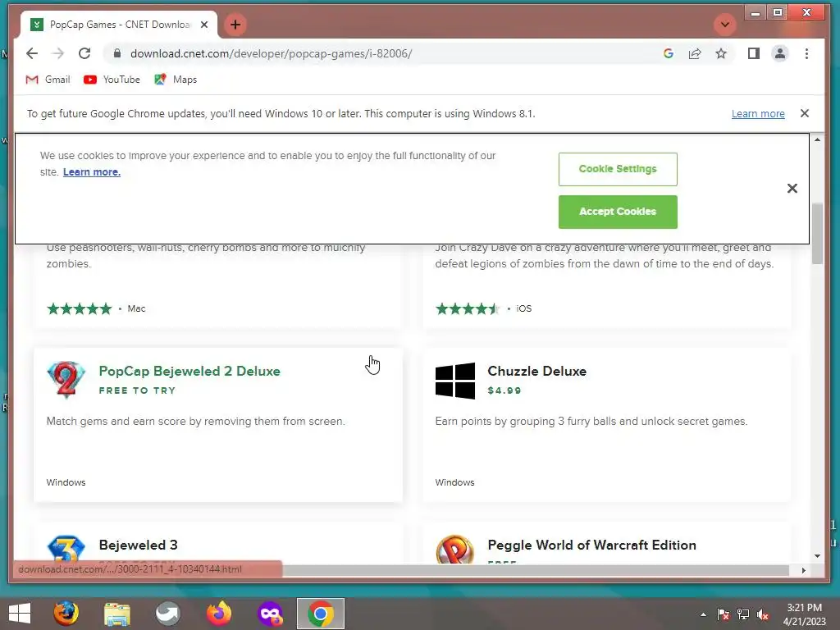View site security lock information
Viewport: 840px width, 630px height.
[x=117, y=53]
